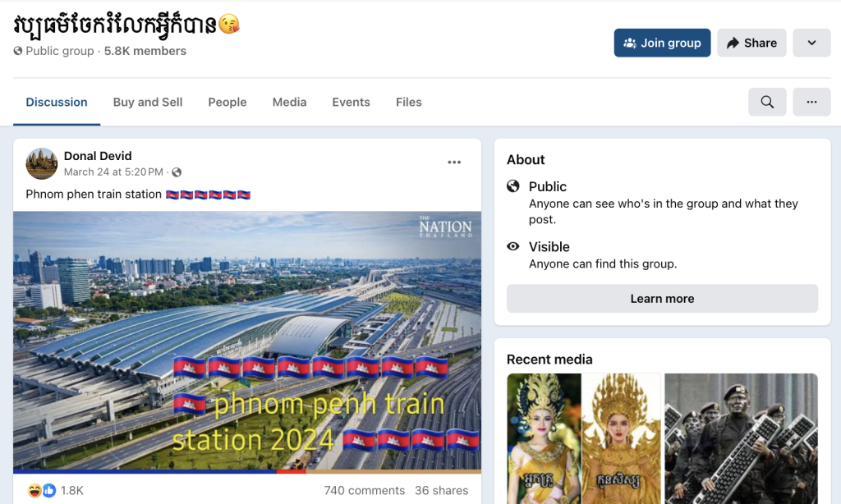The height and width of the screenshot is (504, 841).
Task: Click the Public globe icon in About
Action: coord(513,186)
